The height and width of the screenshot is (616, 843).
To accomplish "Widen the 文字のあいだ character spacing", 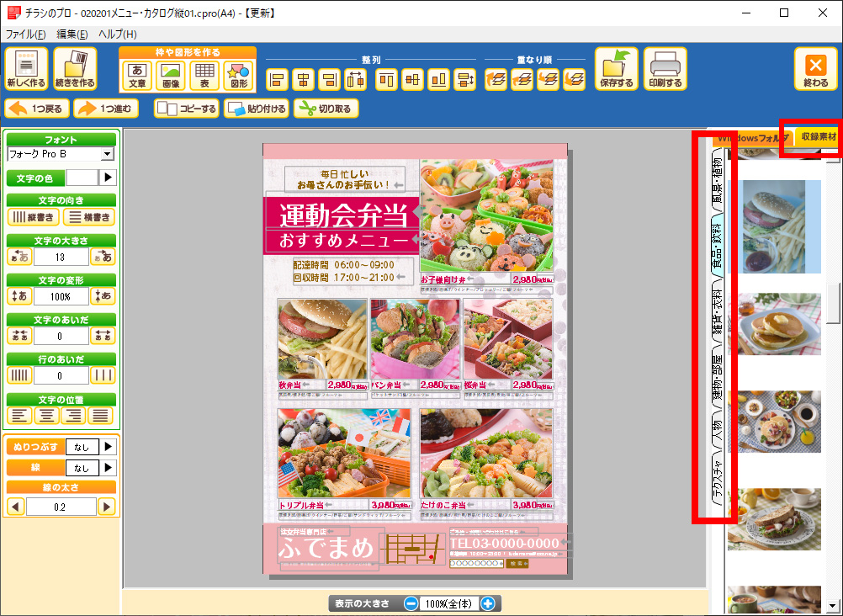I will (103, 336).
